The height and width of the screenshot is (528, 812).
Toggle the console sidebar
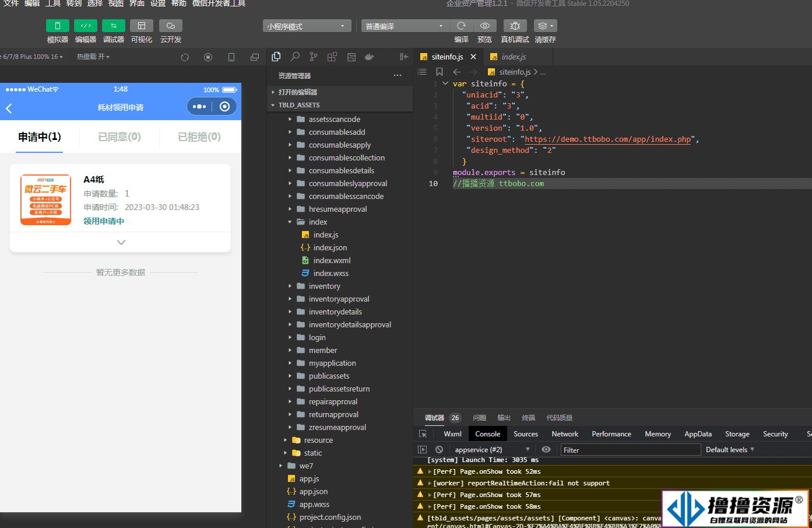click(423, 450)
